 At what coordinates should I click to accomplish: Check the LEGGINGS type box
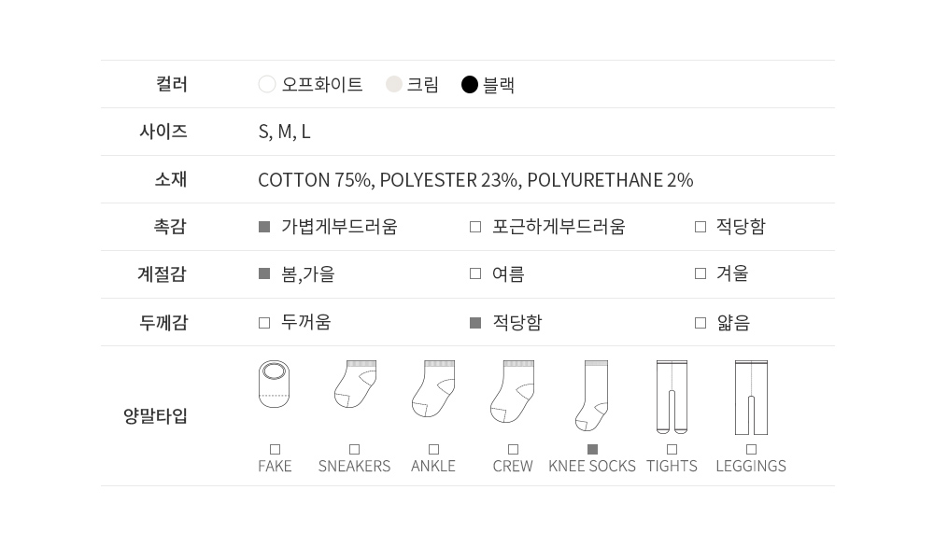[x=751, y=450]
